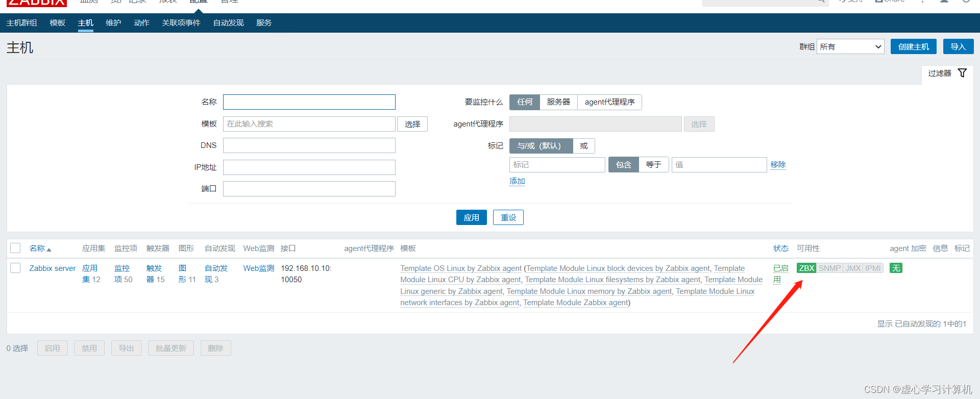The width and height of the screenshot is (980, 399).
Task: Click the 删除 bulk button
Action: tap(215, 348)
